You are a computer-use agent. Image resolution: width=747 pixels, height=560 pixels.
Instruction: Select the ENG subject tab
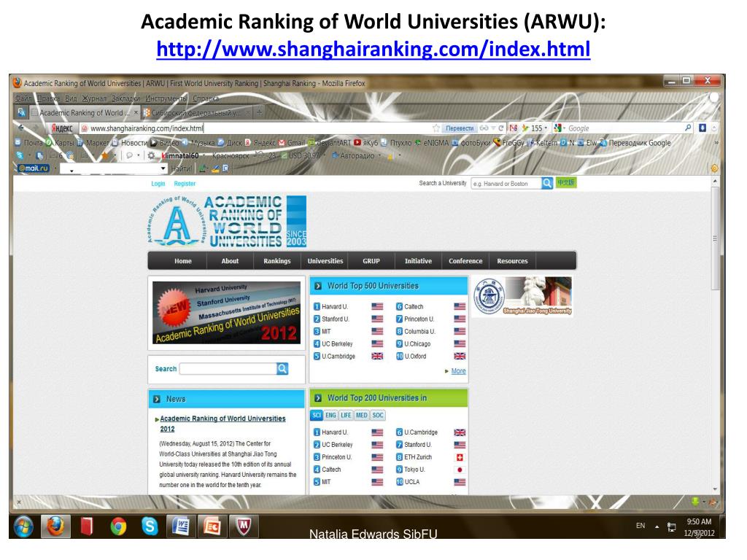330,415
